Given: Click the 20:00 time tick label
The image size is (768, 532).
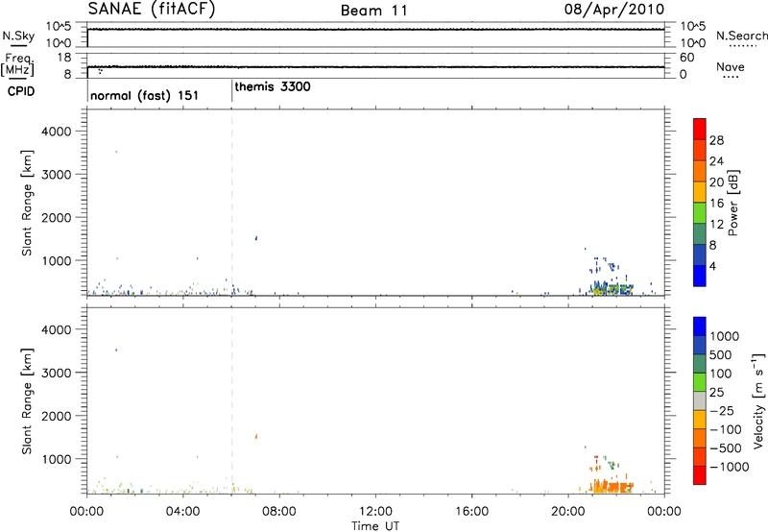Looking at the screenshot, I should [568, 511].
